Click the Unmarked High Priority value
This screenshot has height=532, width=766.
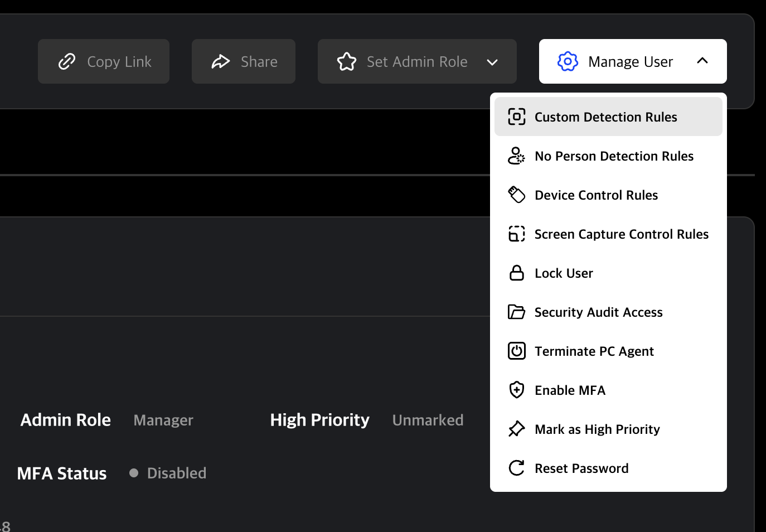[428, 419]
